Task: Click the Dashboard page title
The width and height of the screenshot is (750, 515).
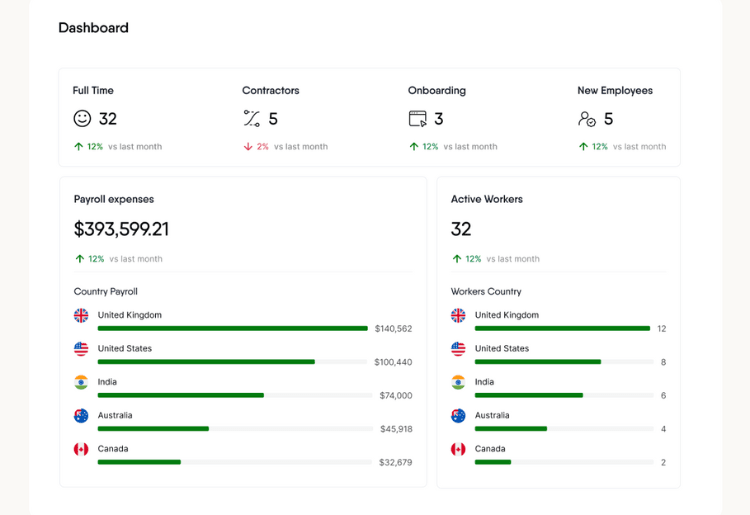Action: (93, 28)
